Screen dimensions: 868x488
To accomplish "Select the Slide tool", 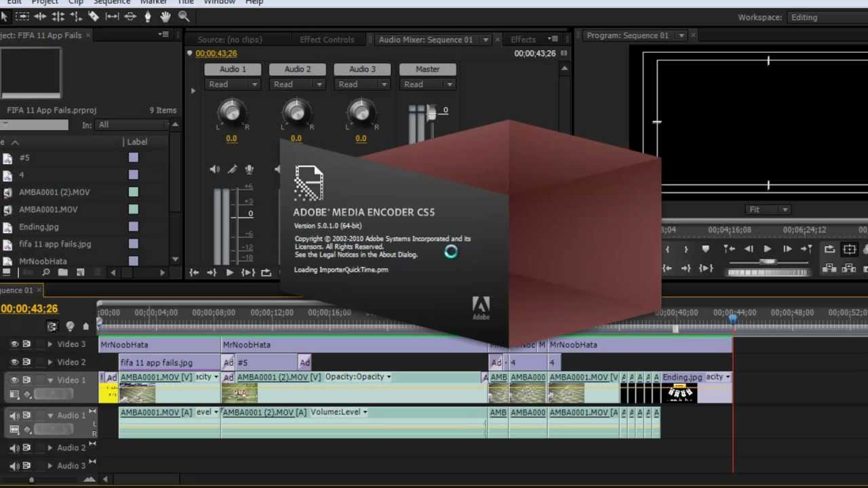I will click(x=130, y=16).
